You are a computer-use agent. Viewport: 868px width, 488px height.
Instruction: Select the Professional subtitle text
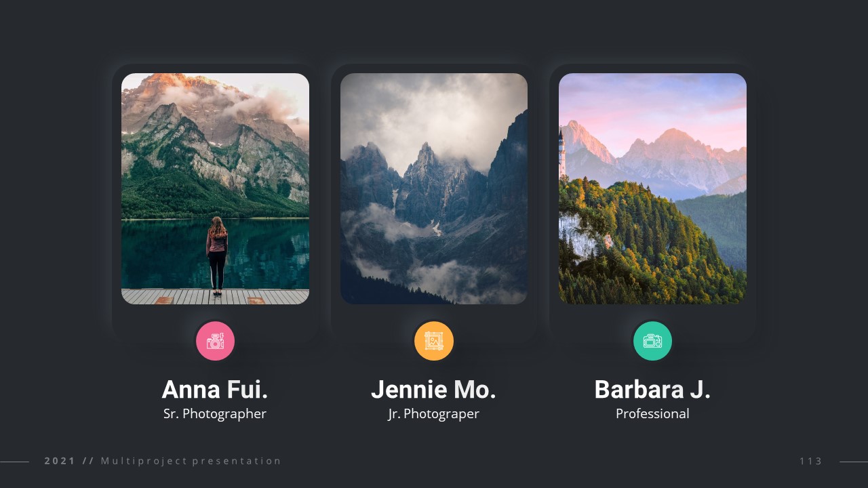[652, 413]
